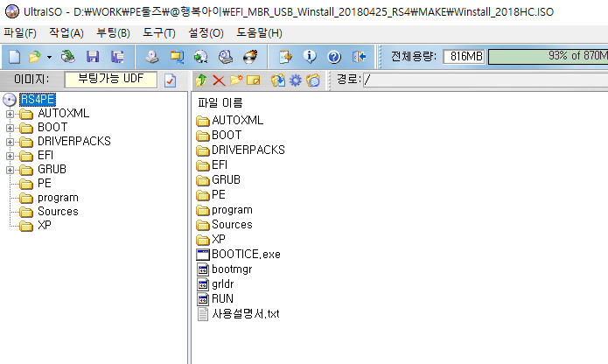Click the 816MB total size field
Image resolution: width=608 pixels, height=364 pixels.
[x=464, y=57]
